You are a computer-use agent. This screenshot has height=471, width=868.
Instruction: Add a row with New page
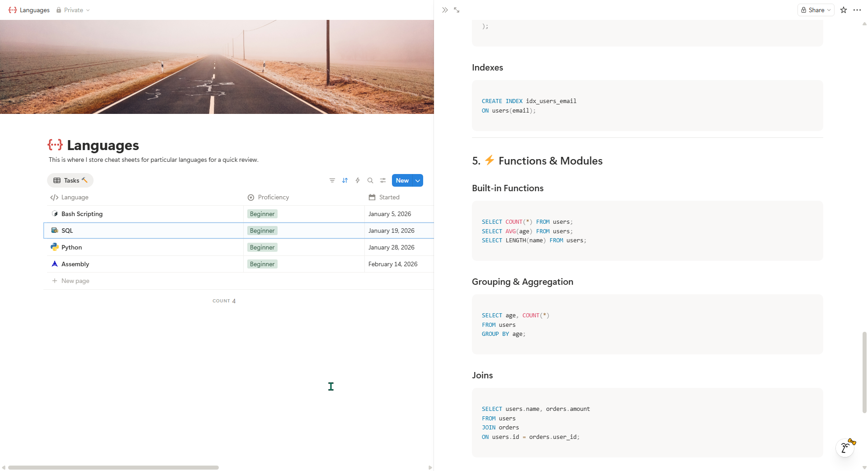click(75, 281)
